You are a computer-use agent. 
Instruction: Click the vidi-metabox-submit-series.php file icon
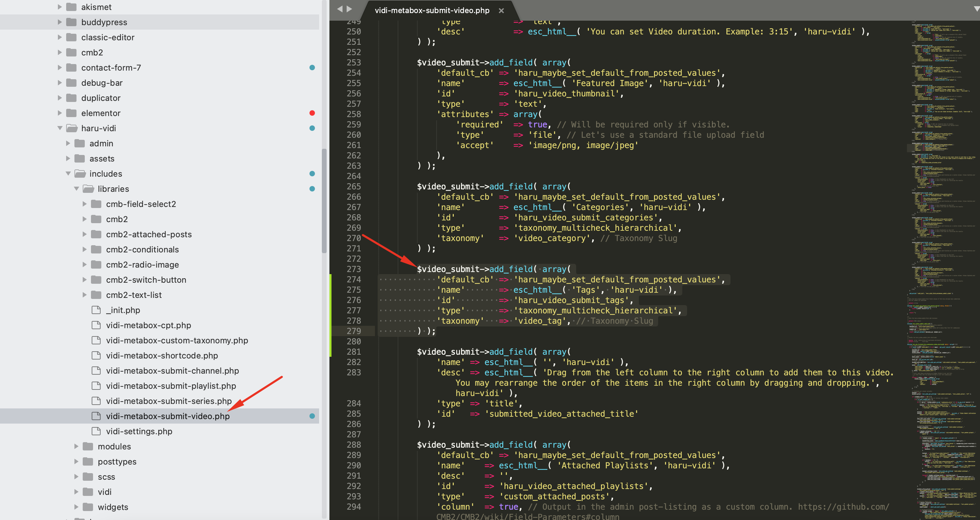(x=96, y=401)
